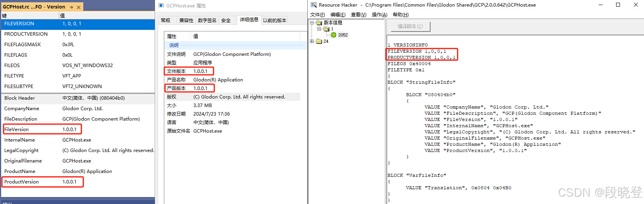This screenshot has width=644, height=204.
Task: Click the folder icon beside node 1
Action: tap(326, 29)
